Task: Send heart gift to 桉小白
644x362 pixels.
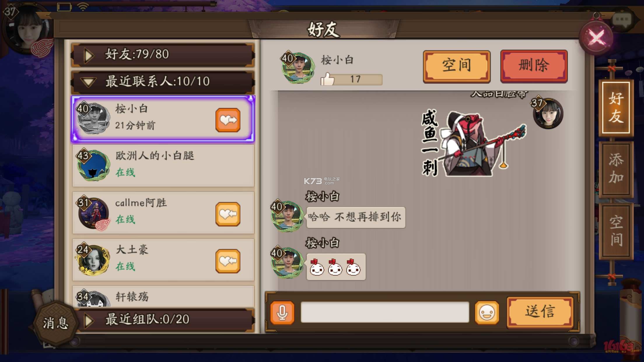Action: (228, 120)
